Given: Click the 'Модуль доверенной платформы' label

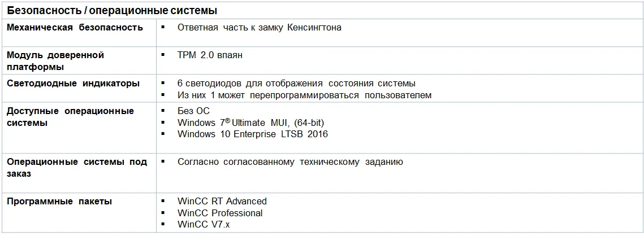Looking at the screenshot, I should pos(55,61).
